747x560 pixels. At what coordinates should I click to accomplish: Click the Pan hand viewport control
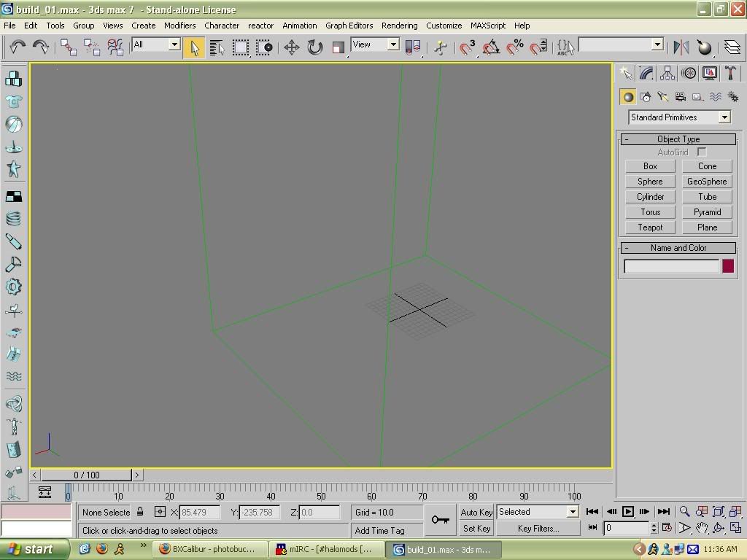tap(701, 528)
